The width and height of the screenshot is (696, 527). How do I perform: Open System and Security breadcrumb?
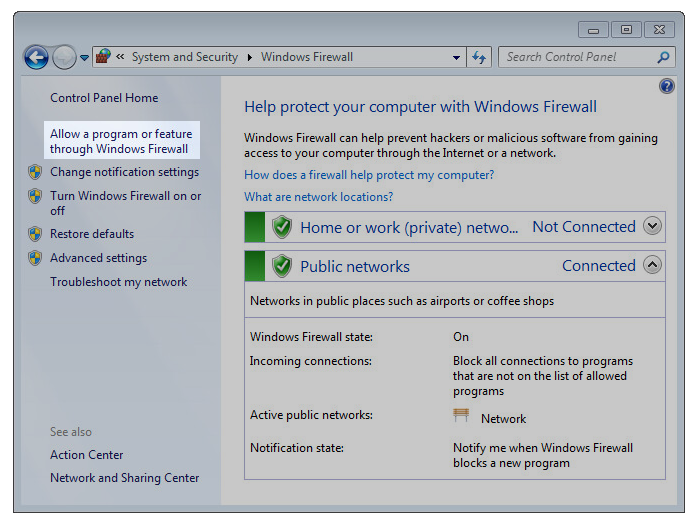point(185,57)
